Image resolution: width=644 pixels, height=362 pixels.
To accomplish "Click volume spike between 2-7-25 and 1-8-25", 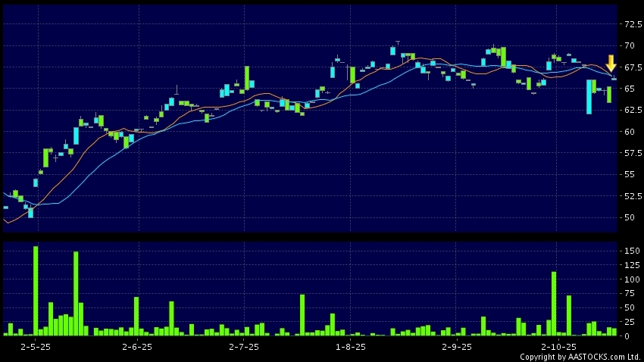I will [302, 314].
